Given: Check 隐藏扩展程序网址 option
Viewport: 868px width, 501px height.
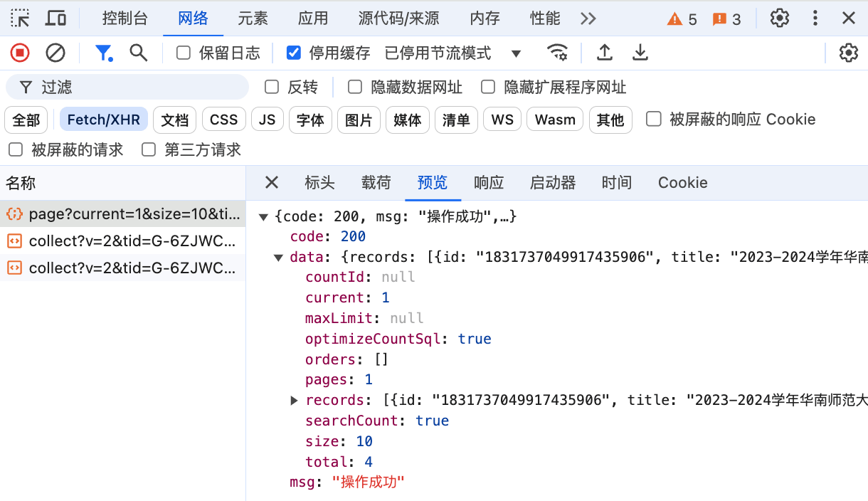Looking at the screenshot, I should pyautogui.click(x=488, y=88).
